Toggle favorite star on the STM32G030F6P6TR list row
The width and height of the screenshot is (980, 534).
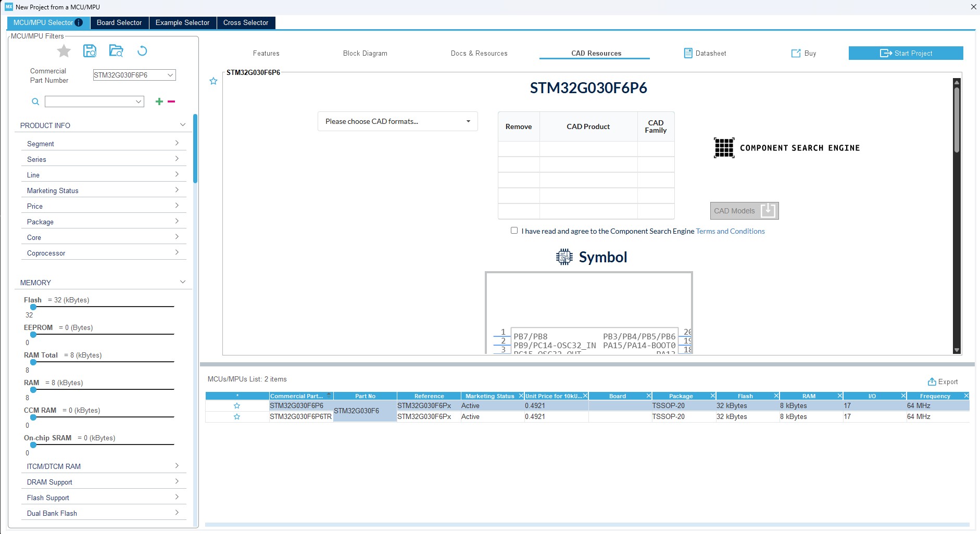(237, 417)
